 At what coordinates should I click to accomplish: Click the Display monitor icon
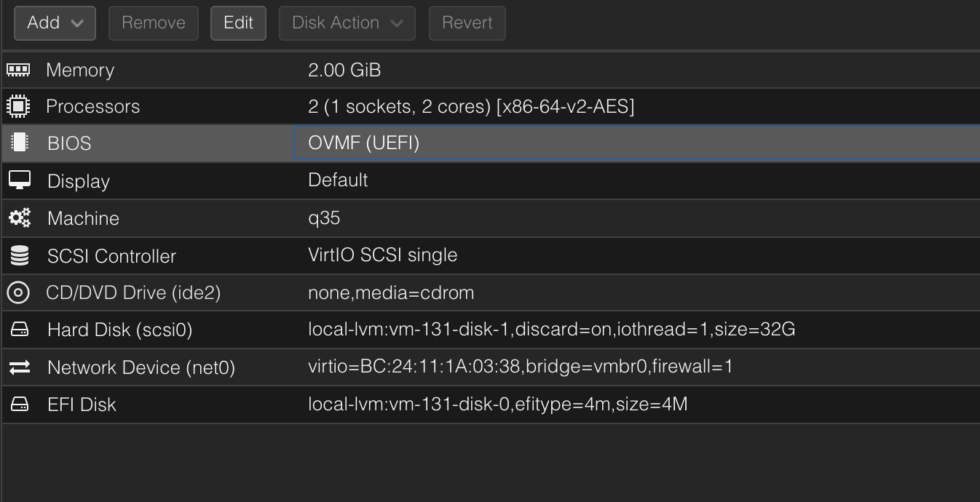(20, 180)
